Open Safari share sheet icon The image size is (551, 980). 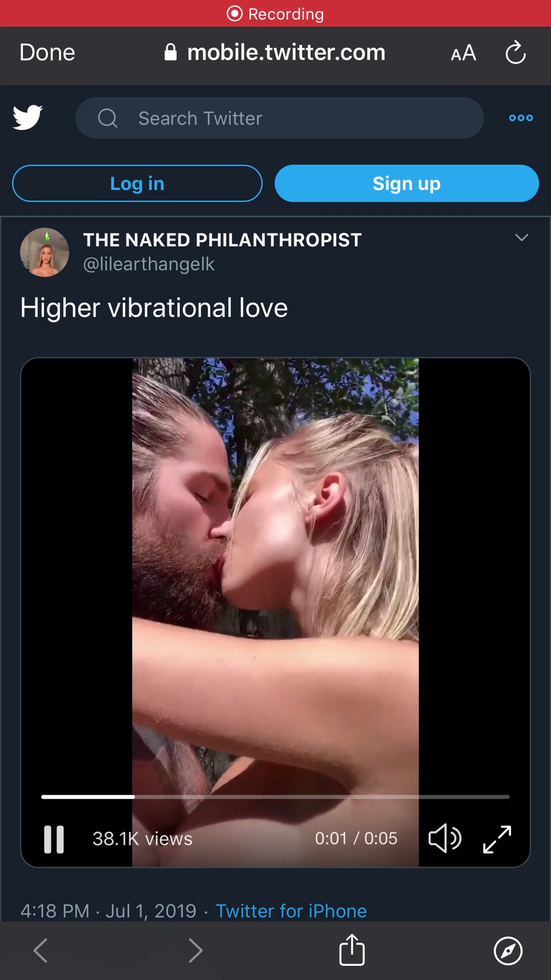[352, 950]
